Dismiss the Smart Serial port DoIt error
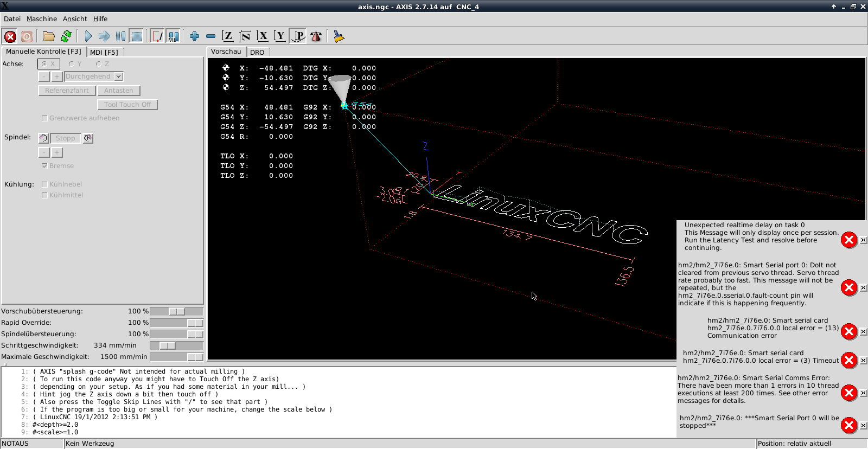 click(863, 287)
